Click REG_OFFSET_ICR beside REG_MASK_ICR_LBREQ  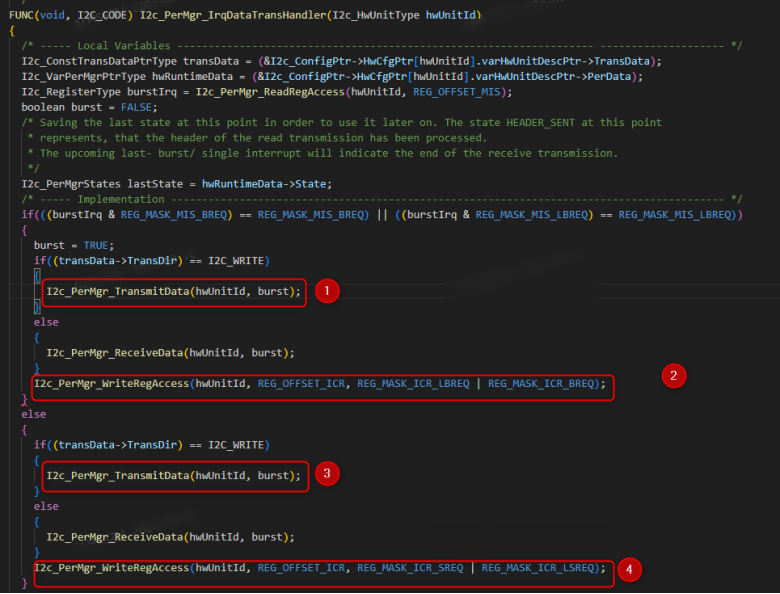click(301, 384)
